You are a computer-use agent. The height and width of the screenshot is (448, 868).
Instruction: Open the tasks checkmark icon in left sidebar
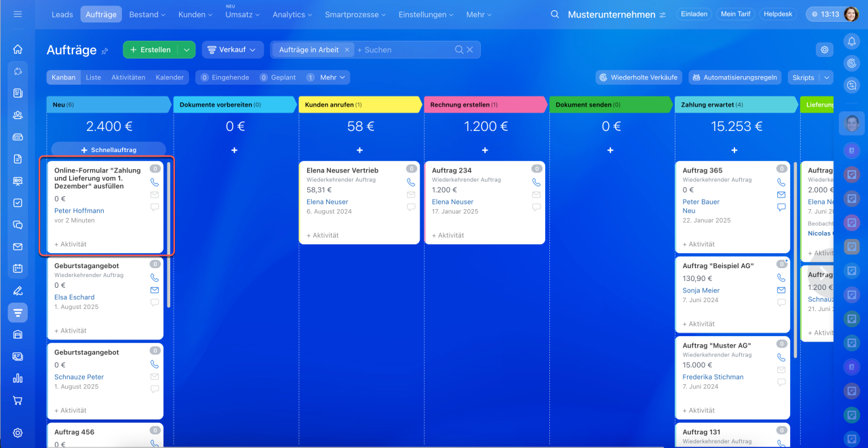tap(18, 202)
